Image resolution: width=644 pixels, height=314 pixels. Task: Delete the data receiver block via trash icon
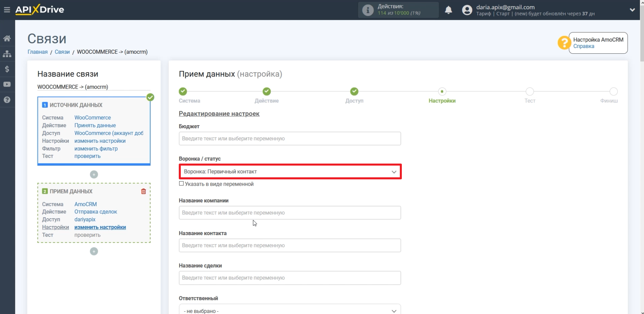click(x=144, y=191)
